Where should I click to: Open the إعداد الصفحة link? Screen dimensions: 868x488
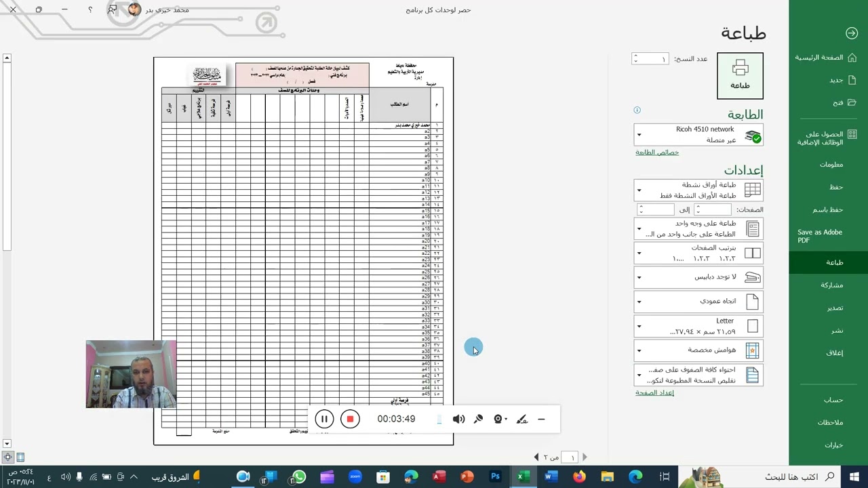[x=654, y=392]
